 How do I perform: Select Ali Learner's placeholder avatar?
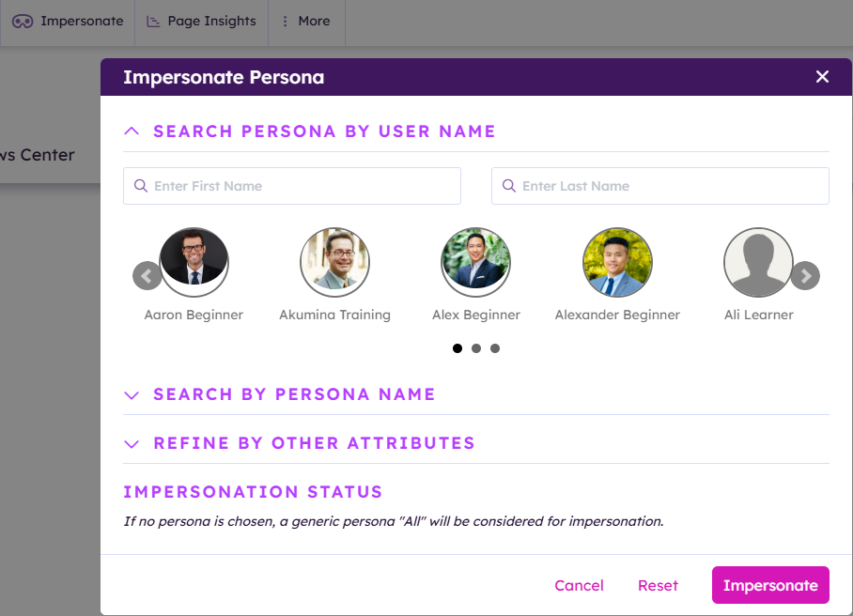click(758, 263)
